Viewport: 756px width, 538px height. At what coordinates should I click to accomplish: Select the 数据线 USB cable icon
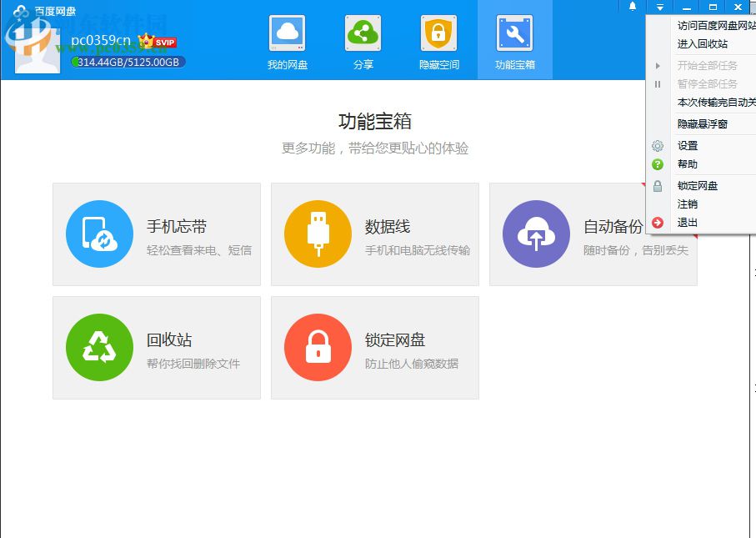(x=318, y=234)
